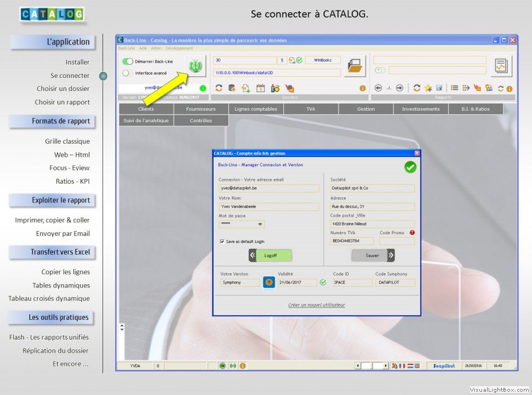Click the red Code Promo alert icon
The image size is (532, 395).
click(412, 233)
